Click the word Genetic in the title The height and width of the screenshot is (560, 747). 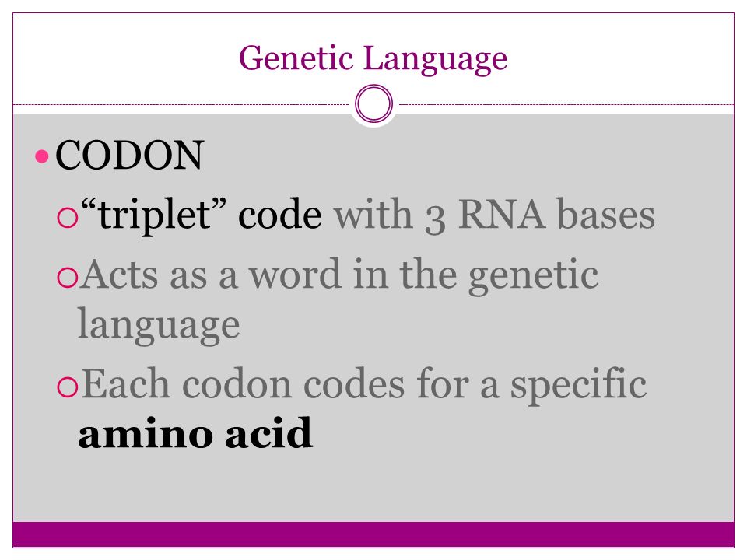tap(296, 59)
